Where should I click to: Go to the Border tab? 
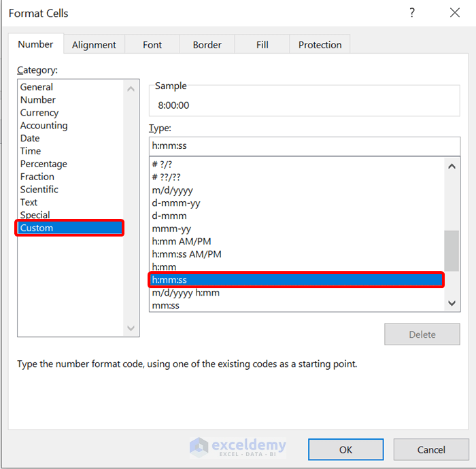207,45
